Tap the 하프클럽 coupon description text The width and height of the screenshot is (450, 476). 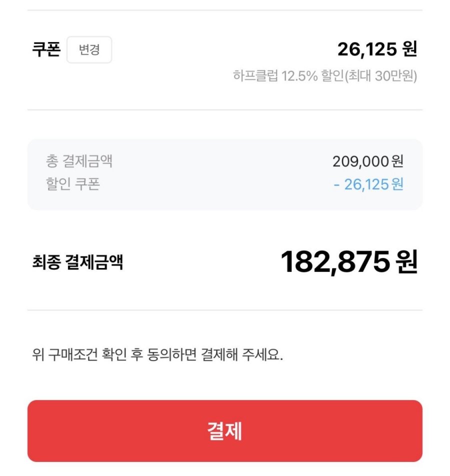(x=256, y=76)
